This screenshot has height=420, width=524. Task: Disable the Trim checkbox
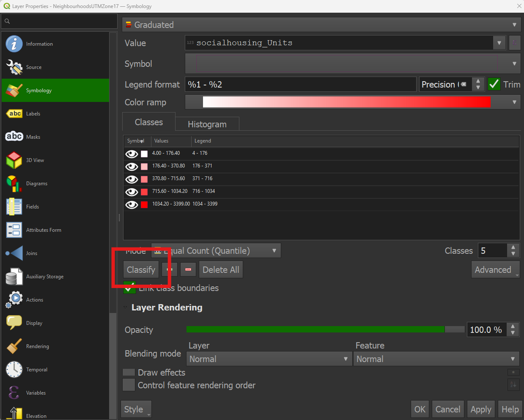point(494,84)
